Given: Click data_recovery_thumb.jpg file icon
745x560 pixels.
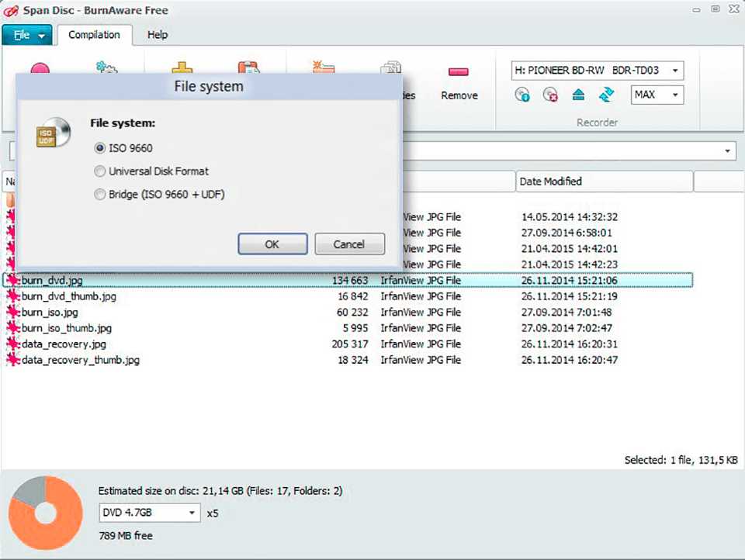Looking at the screenshot, I should tap(13, 360).
